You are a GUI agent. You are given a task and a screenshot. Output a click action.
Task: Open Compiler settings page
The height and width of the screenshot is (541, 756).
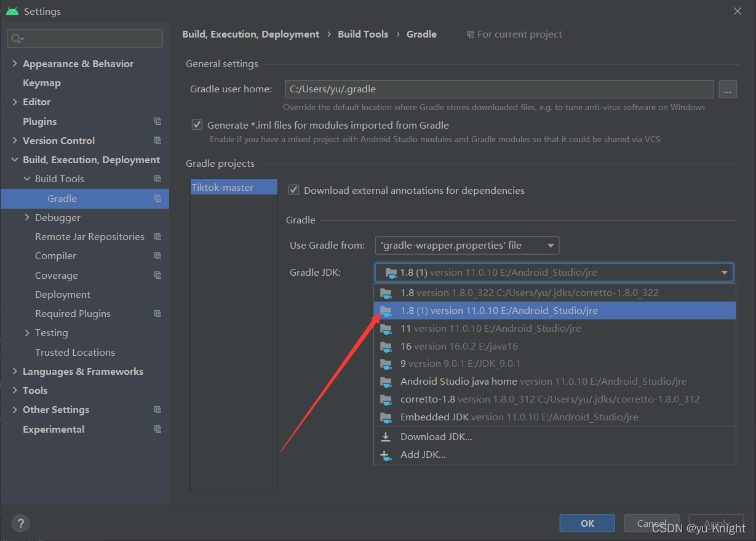click(x=56, y=255)
